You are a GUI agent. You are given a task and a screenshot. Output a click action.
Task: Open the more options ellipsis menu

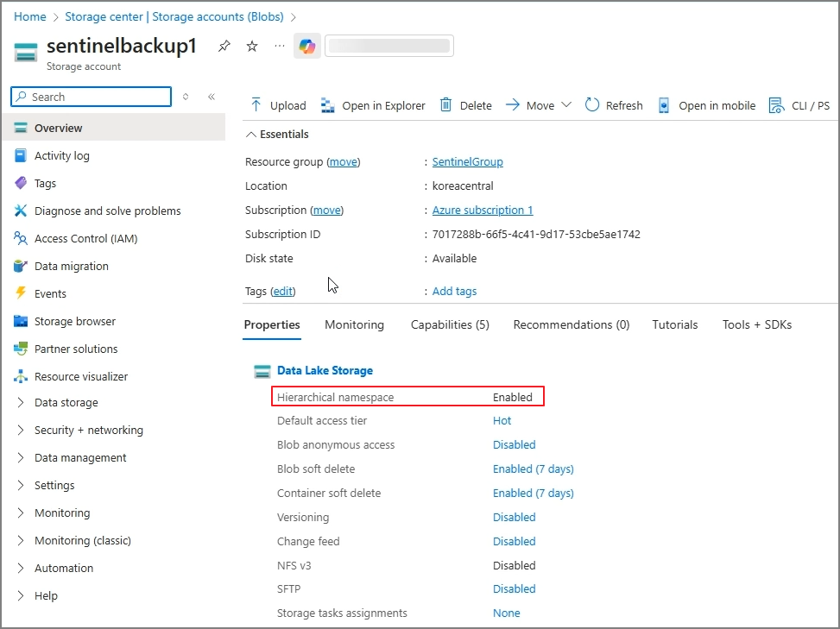[x=279, y=46]
